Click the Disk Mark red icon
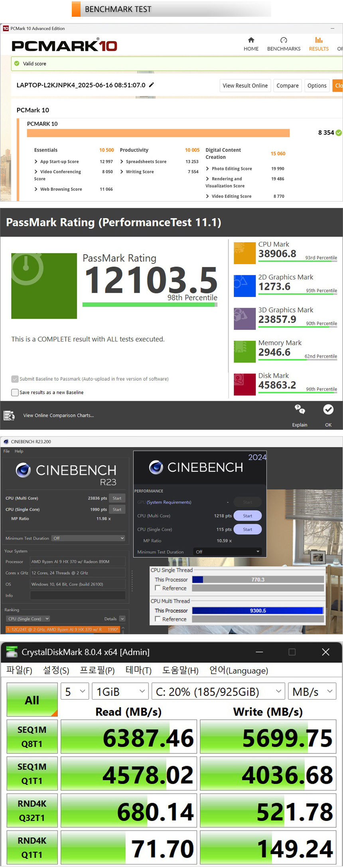The width and height of the screenshot is (343, 868). point(244,384)
